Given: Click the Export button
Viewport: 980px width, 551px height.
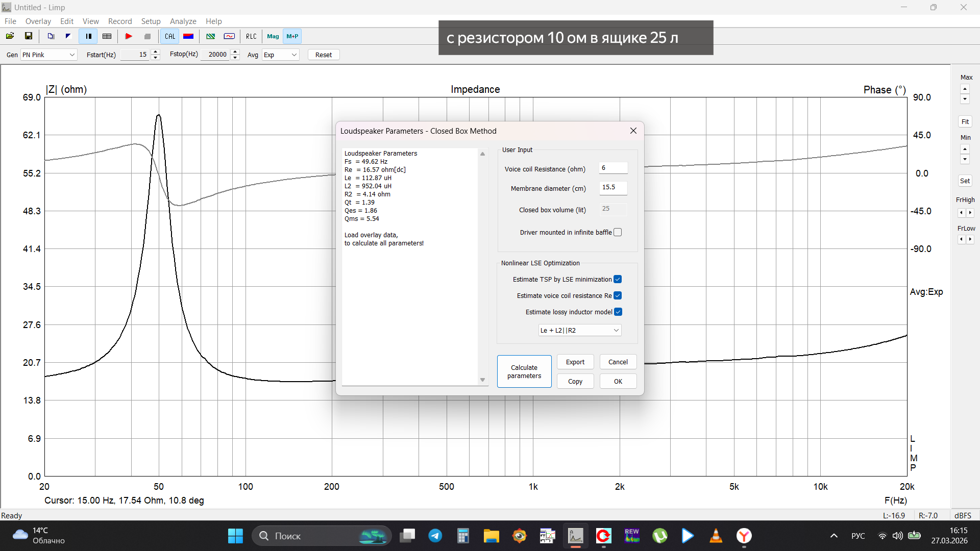Looking at the screenshot, I should (x=575, y=362).
